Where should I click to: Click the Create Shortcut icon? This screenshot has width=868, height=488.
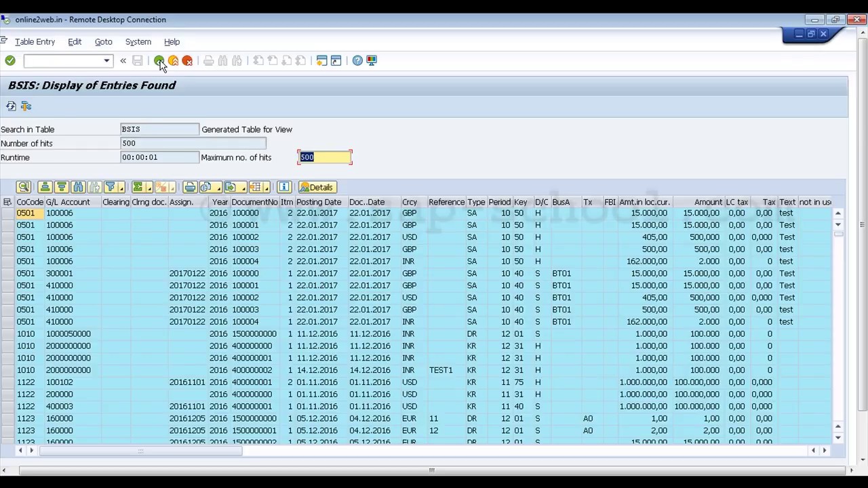coord(336,61)
